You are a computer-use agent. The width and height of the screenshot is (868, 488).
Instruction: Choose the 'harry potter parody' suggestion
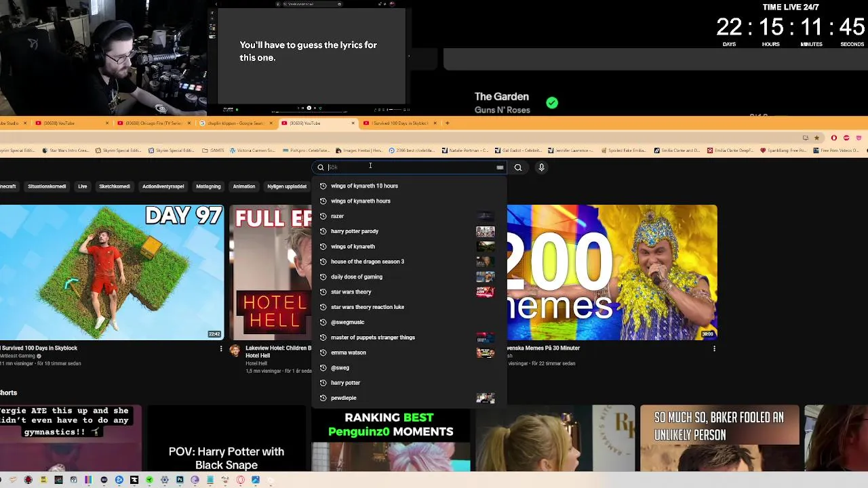pyautogui.click(x=409, y=231)
